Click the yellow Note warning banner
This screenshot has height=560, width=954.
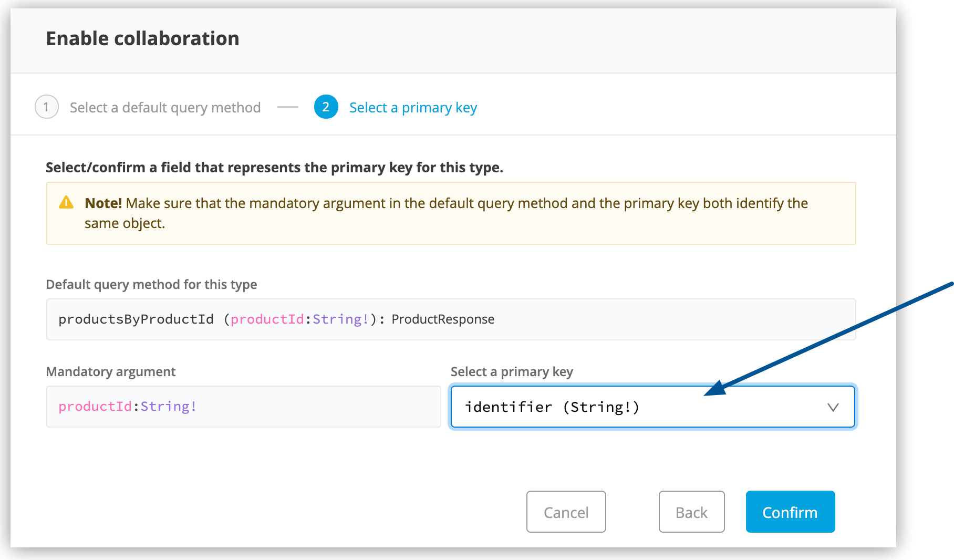click(451, 213)
